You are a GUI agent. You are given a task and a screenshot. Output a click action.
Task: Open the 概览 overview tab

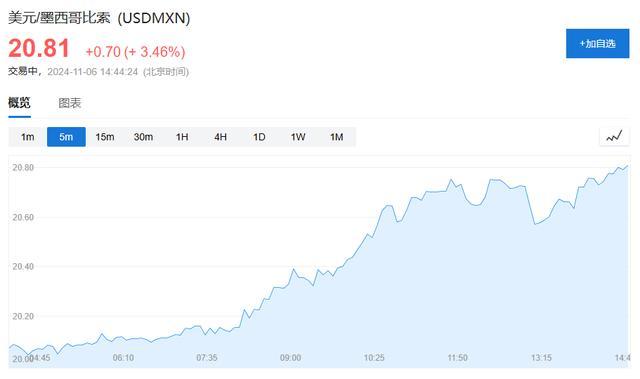point(19,103)
